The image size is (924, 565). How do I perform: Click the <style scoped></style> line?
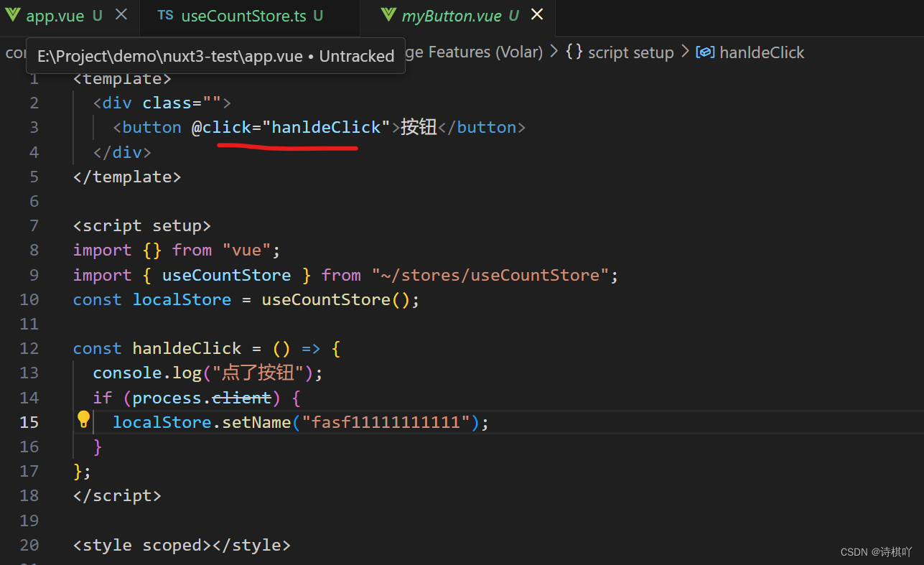182,545
